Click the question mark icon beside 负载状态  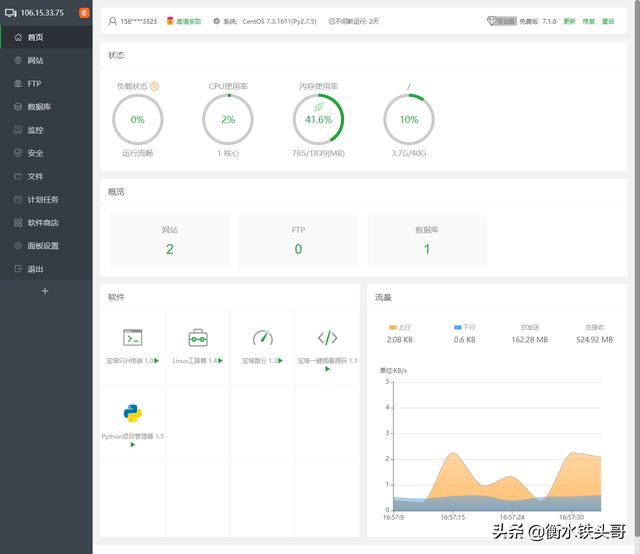[154, 86]
